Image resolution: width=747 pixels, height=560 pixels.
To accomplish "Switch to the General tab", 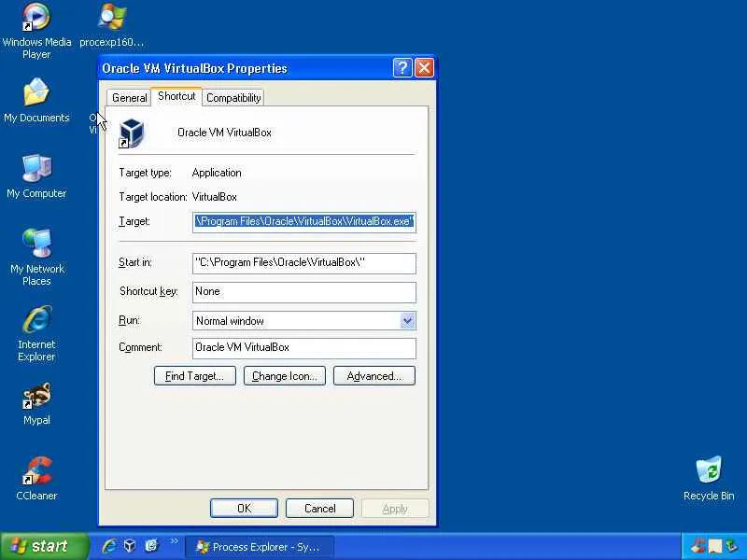I will pyautogui.click(x=129, y=98).
